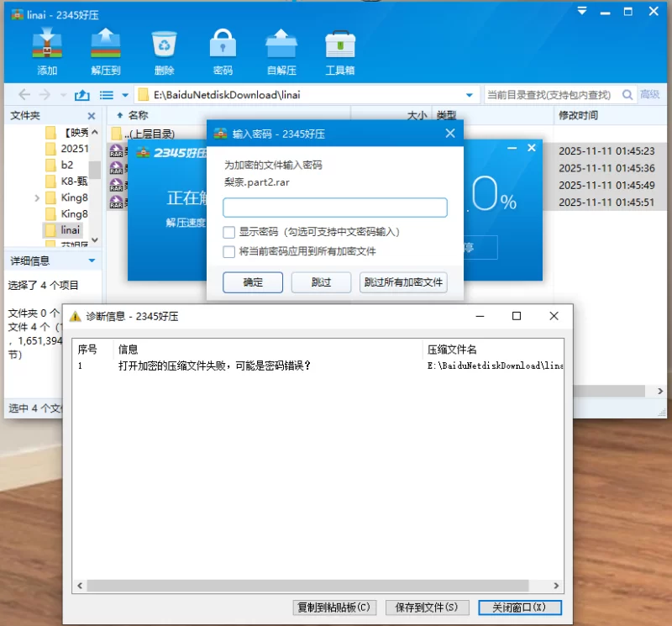672x626 pixels.
Task: Check 将当前密码应用到所有加密文件 option
Action: click(x=229, y=251)
